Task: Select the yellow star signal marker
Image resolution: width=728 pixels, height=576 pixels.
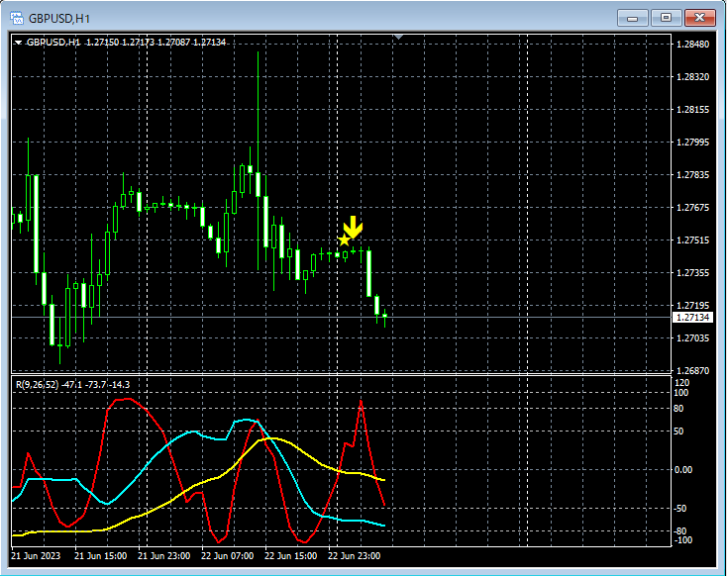Action: point(344,240)
